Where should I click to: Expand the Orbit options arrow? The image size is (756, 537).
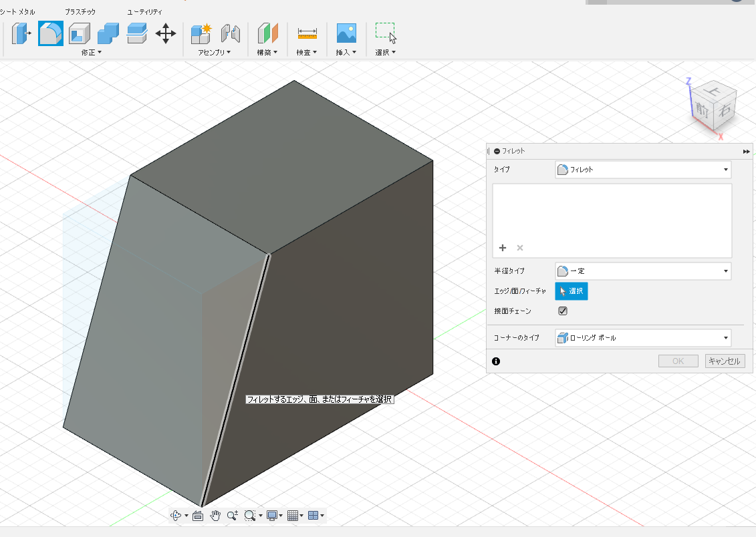[186, 516]
